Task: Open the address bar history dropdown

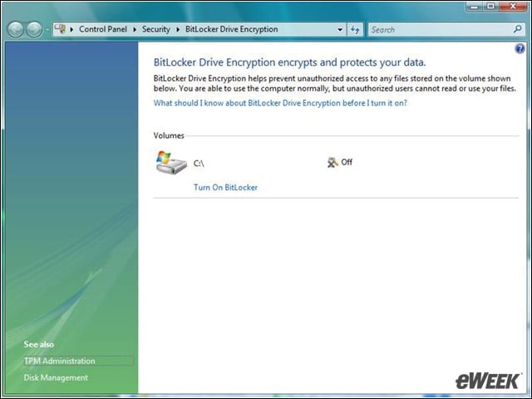Action: pos(340,30)
